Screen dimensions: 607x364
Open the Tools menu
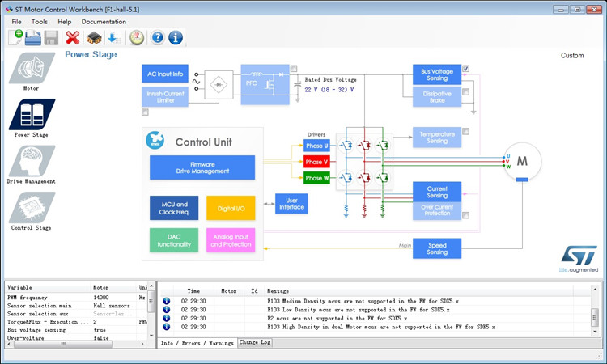tap(40, 22)
